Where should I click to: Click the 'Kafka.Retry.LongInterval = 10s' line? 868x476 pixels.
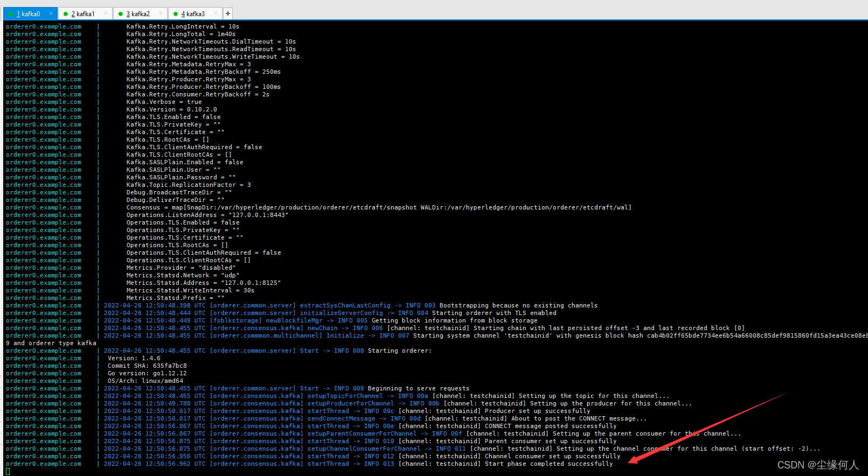pos(183,26)
